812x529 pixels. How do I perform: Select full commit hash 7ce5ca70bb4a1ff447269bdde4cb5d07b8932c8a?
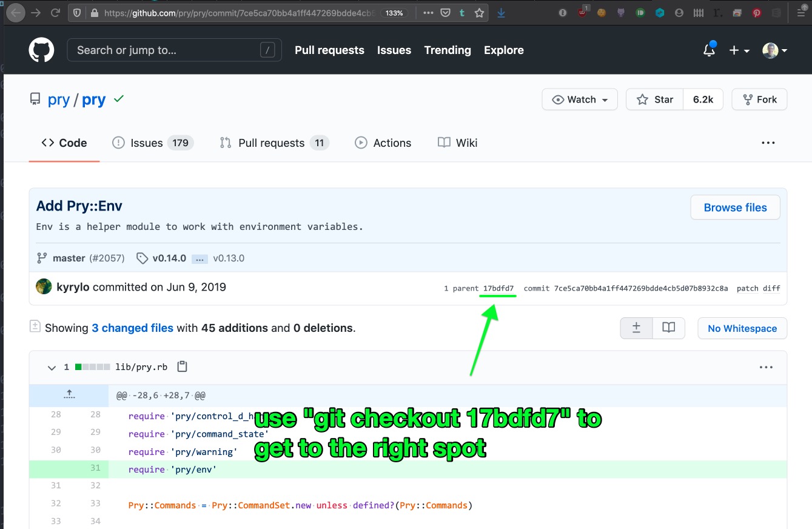[x=641, y=288]
